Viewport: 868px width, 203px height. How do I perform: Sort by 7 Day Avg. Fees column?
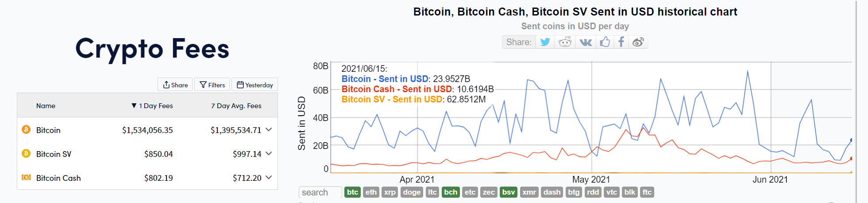click(236, 105)
